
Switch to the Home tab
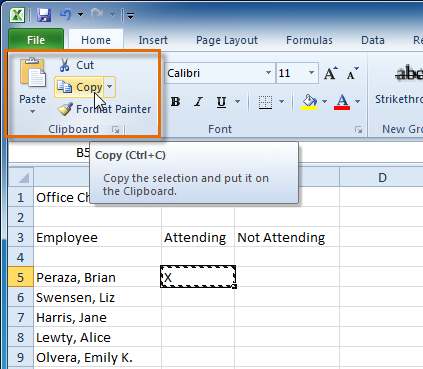click(x=96, y=40)
